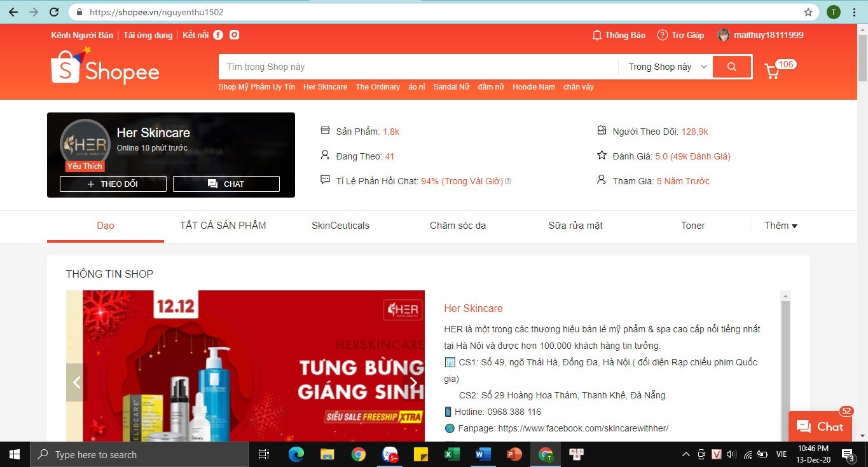Click the Tải ứng dụng link

click(148, 35)
